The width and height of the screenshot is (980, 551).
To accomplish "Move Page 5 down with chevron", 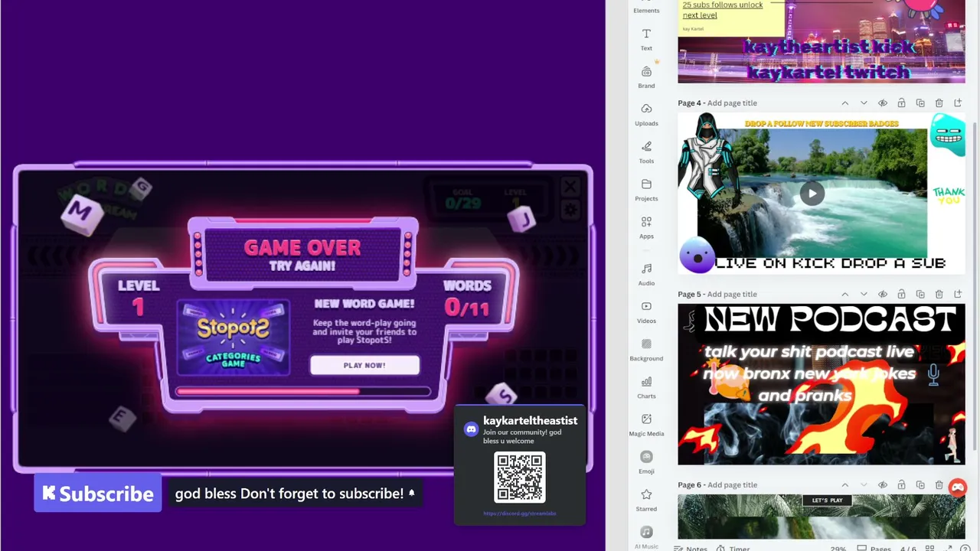I will (x=864, y=294).
